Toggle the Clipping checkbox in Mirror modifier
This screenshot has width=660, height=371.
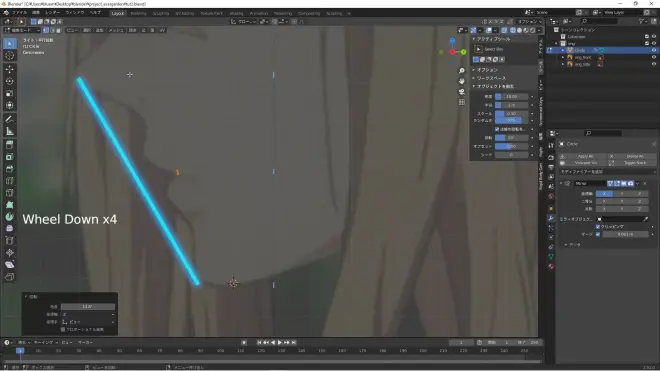pyautogui.click(x=598, y=227)
